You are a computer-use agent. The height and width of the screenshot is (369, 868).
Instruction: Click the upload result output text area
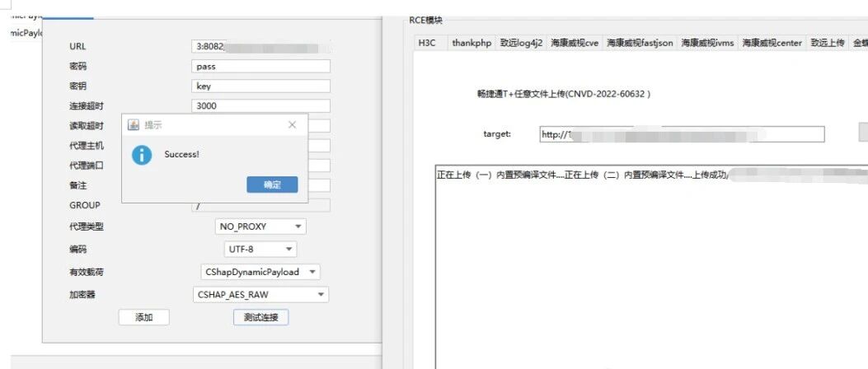tap(651, 266)
